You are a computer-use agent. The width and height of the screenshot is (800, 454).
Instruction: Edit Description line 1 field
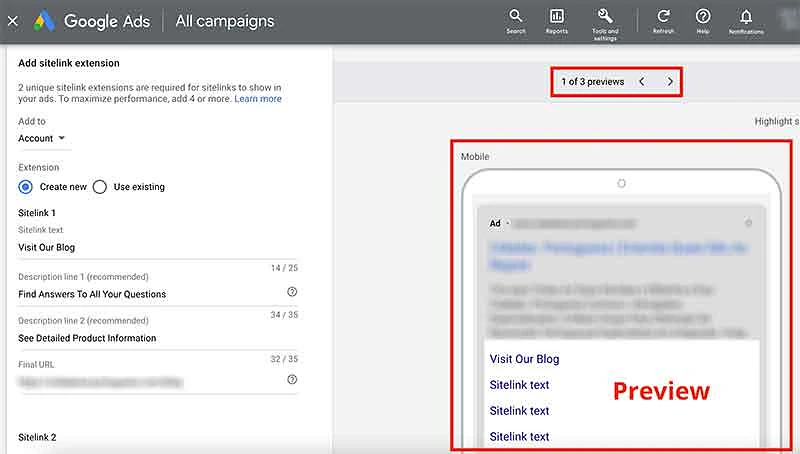pos(151,294)
